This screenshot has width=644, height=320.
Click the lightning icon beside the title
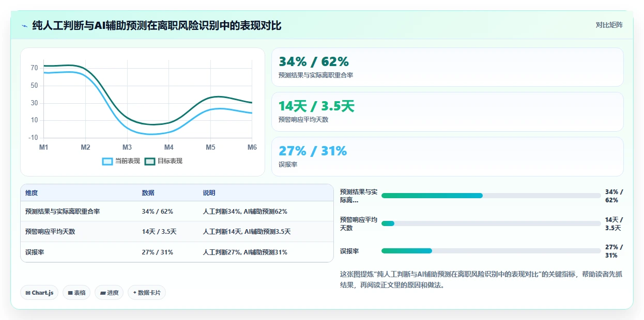[x=24, y=26]
